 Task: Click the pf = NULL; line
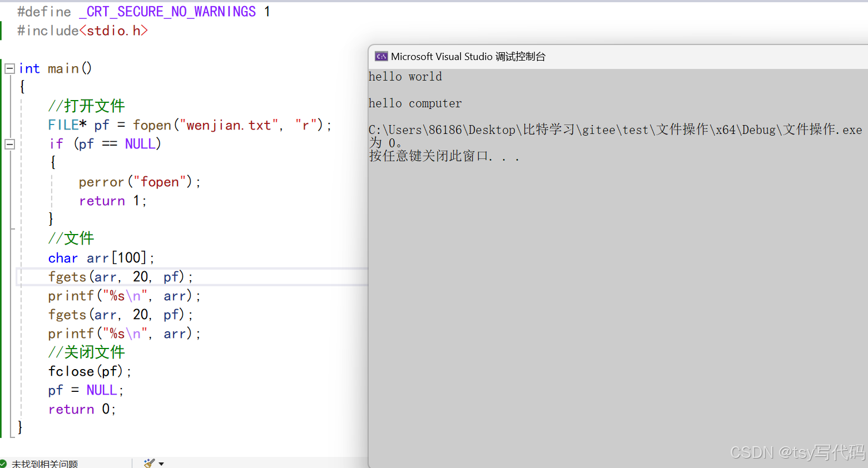click(x=86, y=390)
